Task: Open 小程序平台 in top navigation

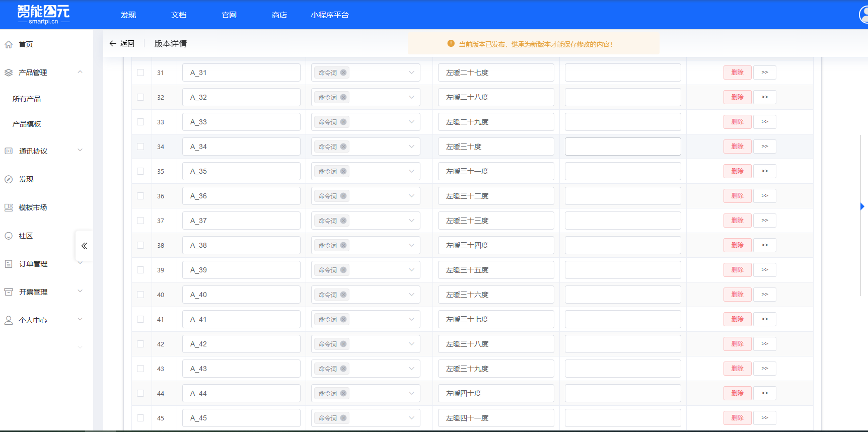Action: tap(329, 15)
